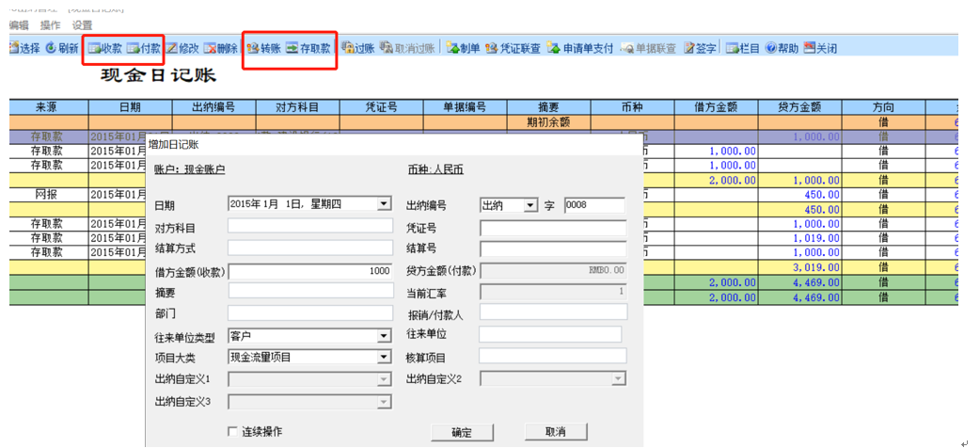Image resolution: width=980 pixels, height=448 pixels.
Task: Click the 刷新 refresh icon
Action: (62, 48)
